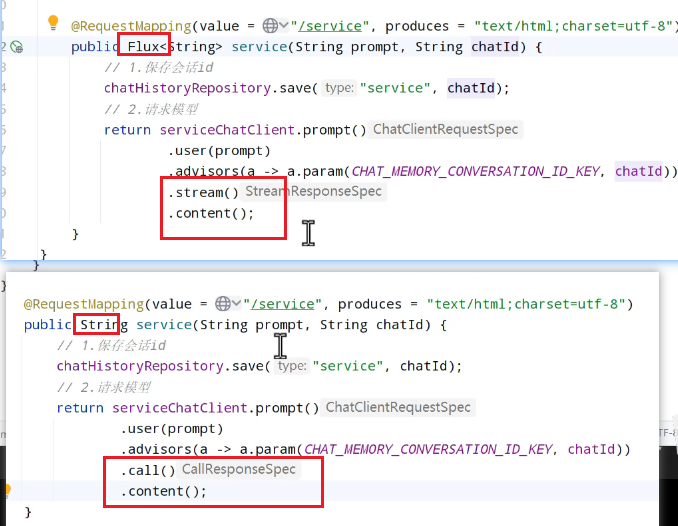Click the "text/html;charset=utf-8" string above the Flux method
Image resolution: width=678 pixels, height=526 pixels.
573,26
